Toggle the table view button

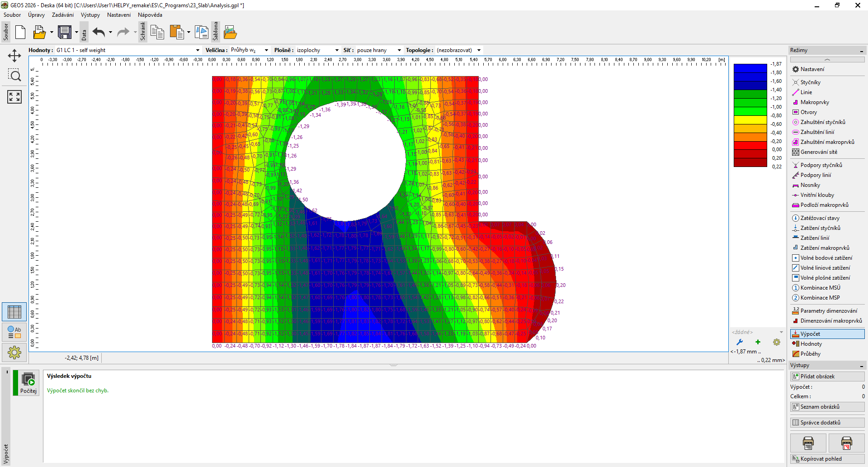tap(14, 312)
